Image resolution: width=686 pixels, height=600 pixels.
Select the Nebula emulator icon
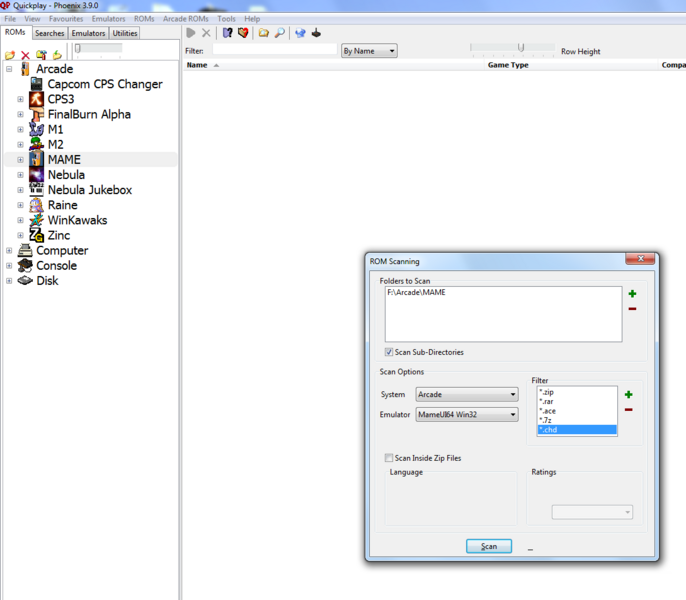coord(36,175)
